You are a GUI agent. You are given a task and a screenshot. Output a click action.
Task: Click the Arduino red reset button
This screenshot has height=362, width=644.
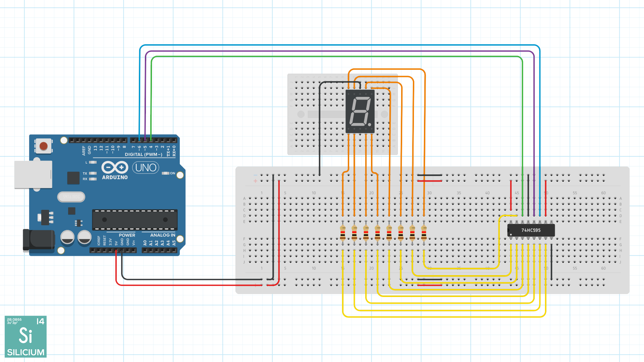[x=44, y=146]
